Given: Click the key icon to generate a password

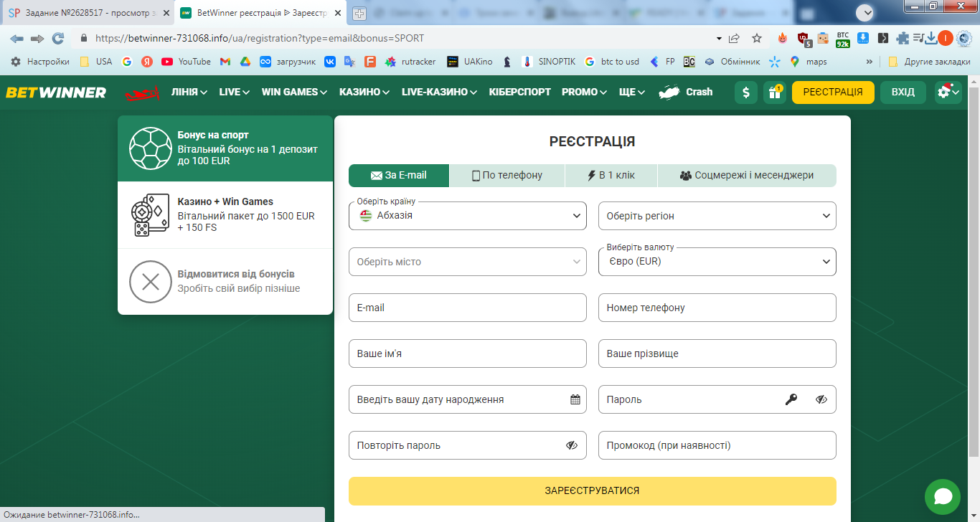Looking at the screenshot, I should tap(791, 399).
